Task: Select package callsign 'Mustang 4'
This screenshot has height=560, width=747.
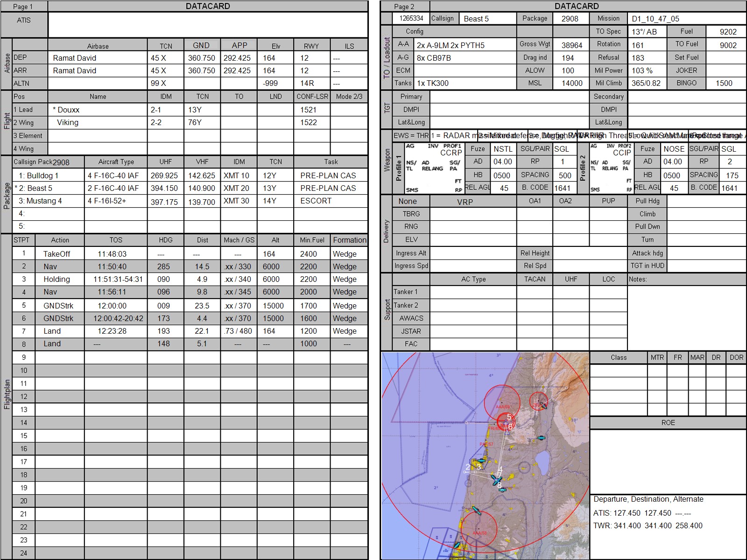Action: [x=44, y=201]
